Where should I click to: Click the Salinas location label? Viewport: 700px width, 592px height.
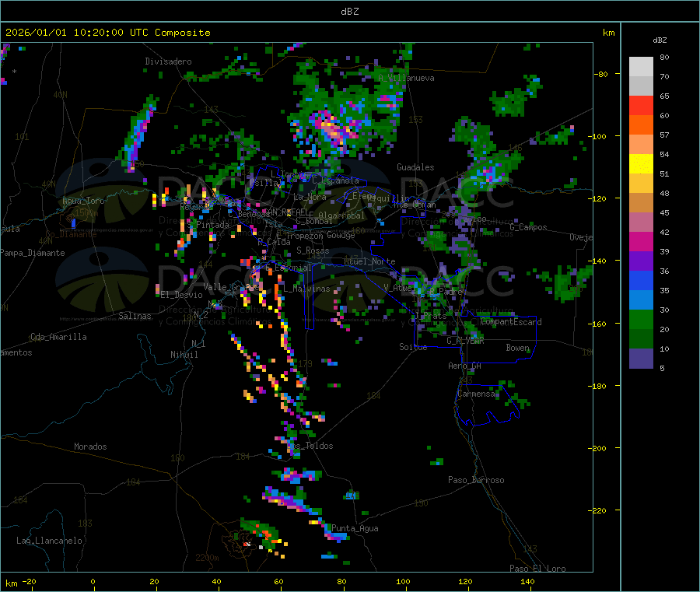135,316
